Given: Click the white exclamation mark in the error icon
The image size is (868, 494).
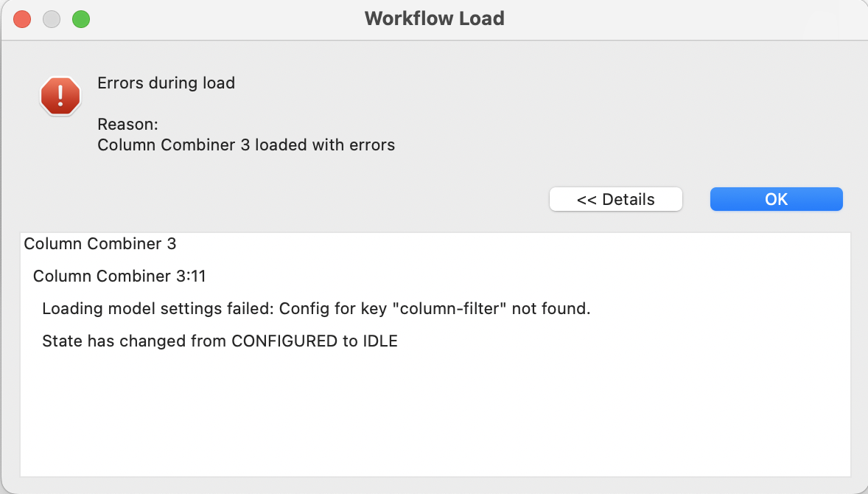Looking at the screenshot, I should point(60,95).
